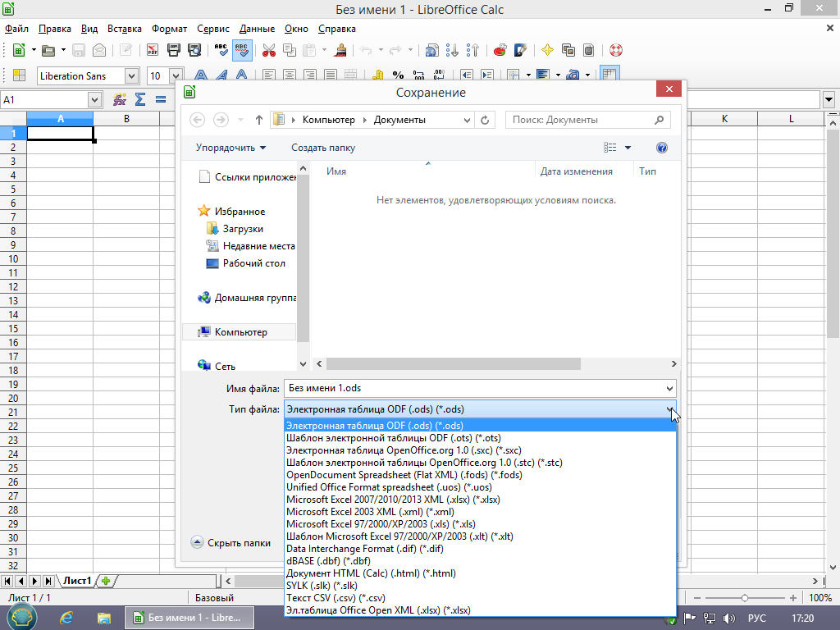
Task: Click the Align left icon
Action: pyautogui.click(x=269, y=75)
